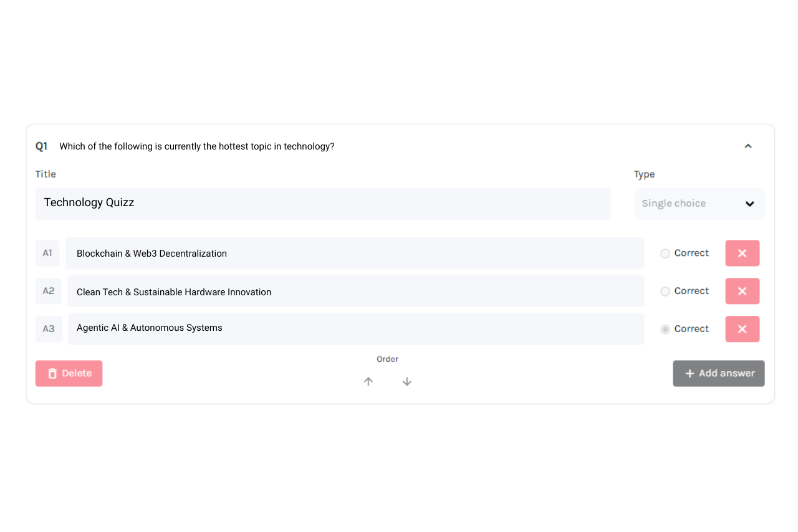Screen dimensions: 798x532
Task: Open the Single choice type dropdown
Action: tap(699, 204)
